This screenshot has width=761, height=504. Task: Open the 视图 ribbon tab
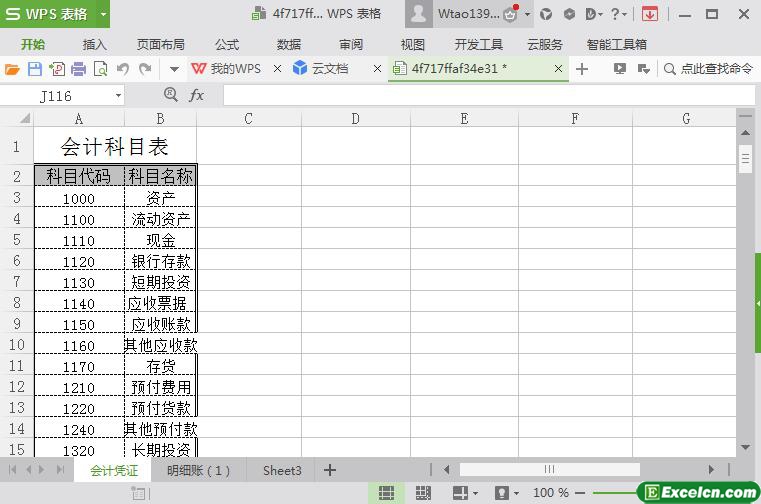point(413,45)
